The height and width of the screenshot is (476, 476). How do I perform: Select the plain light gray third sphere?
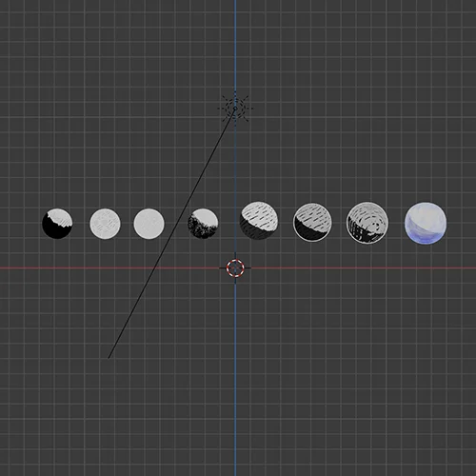click(x=149, y=224)
